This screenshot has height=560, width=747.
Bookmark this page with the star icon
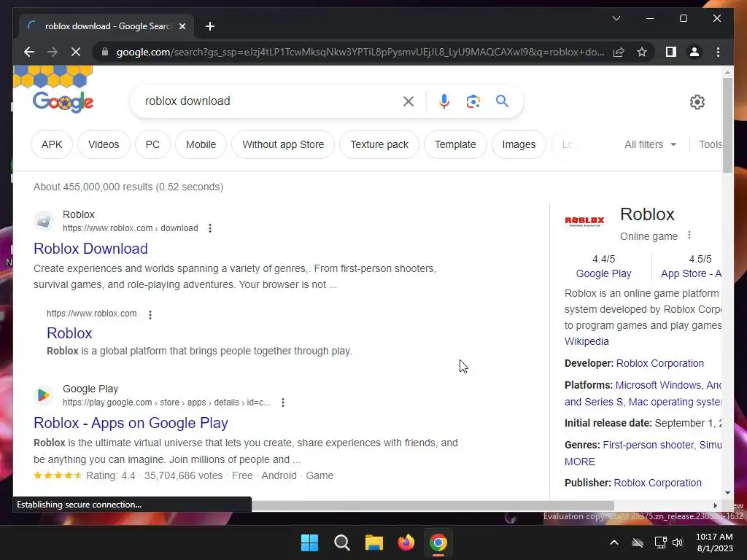[x=642, y=52]
